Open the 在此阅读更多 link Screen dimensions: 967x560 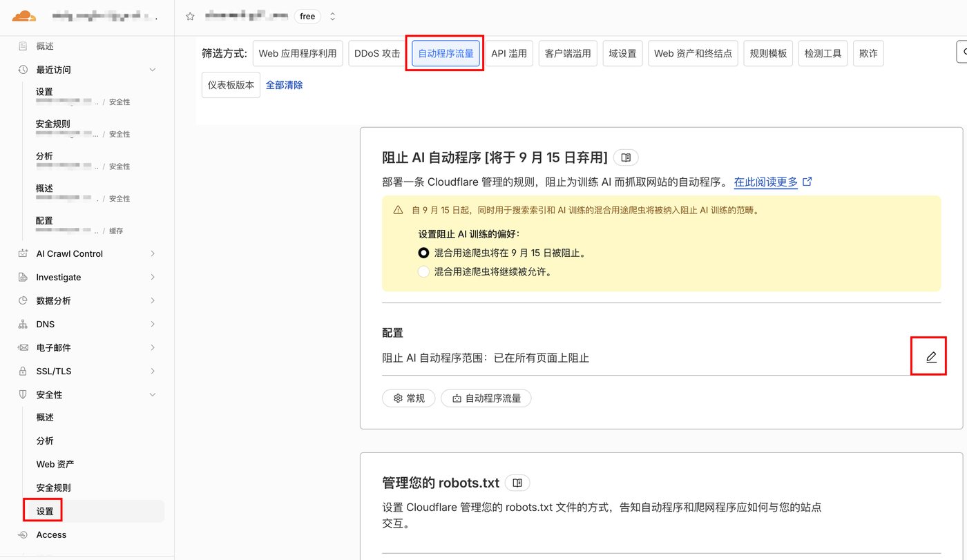[766, 182]
